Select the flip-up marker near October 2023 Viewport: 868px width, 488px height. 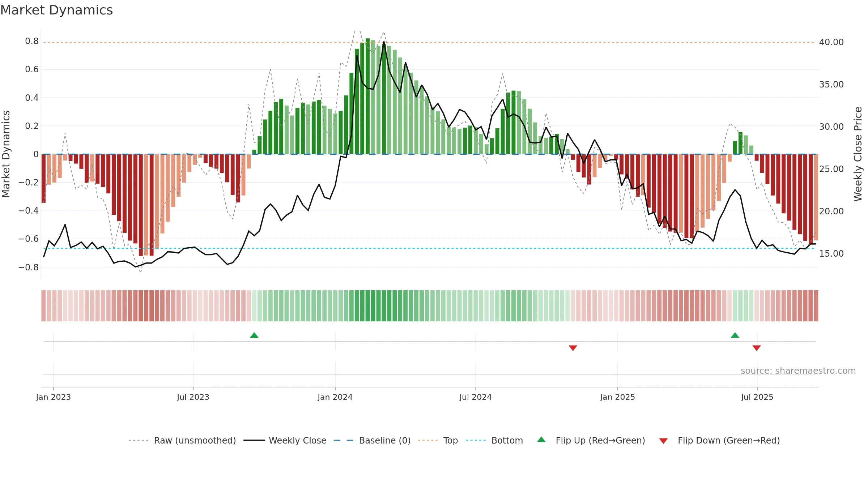point(254,335)
